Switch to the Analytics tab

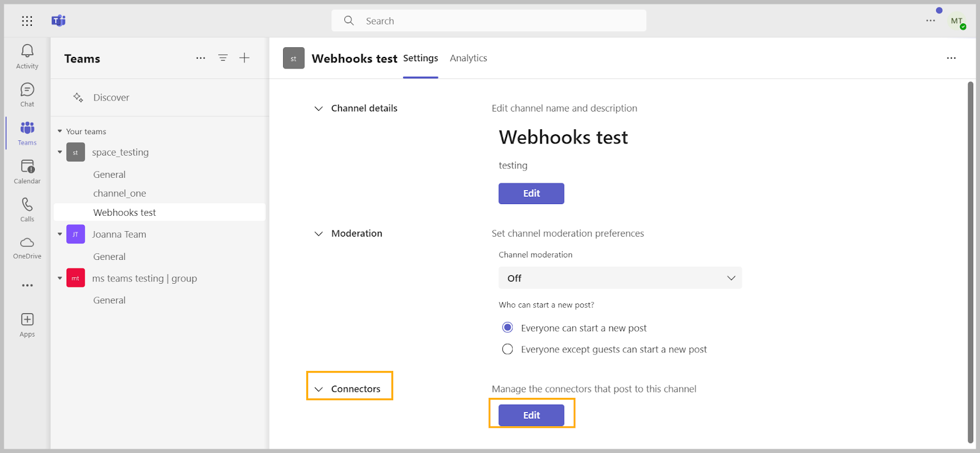pos(469,58)
